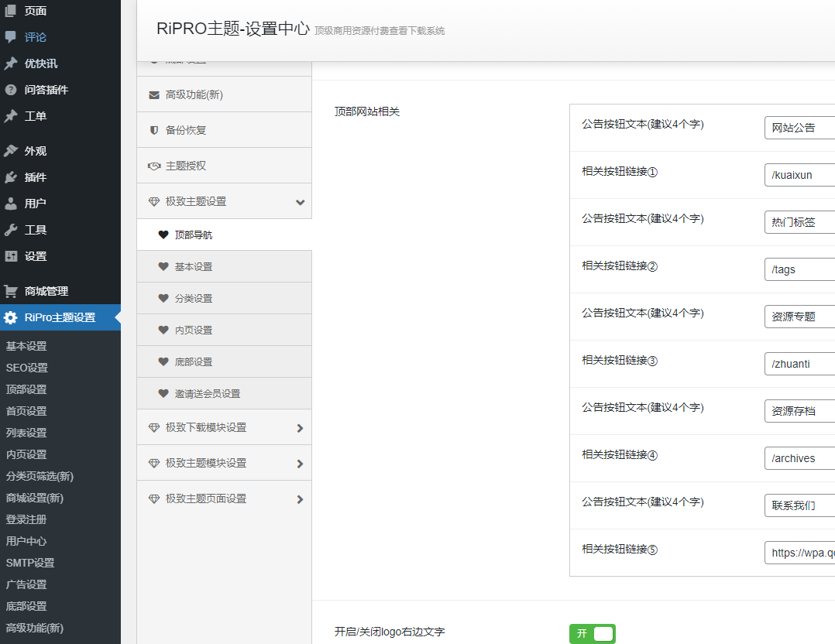Click the wrench icon next to 工具
The image size is (835, 644).
(x=11, y=230)
